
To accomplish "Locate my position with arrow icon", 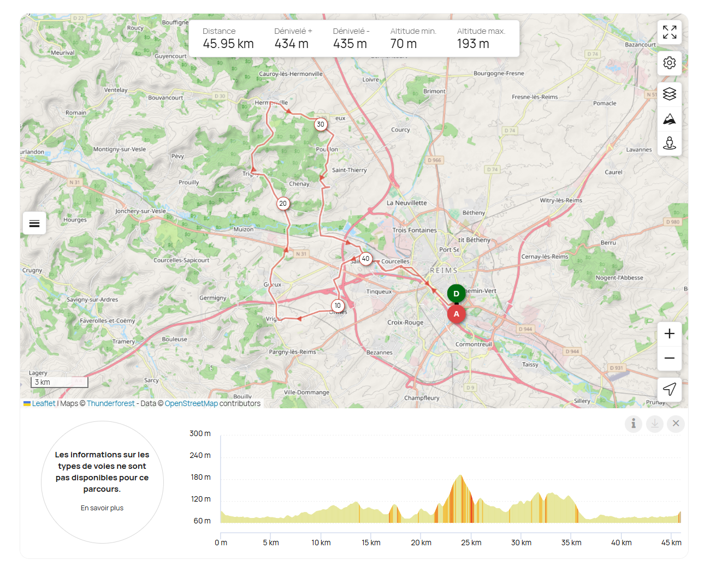I will click(x=669, y=389).
